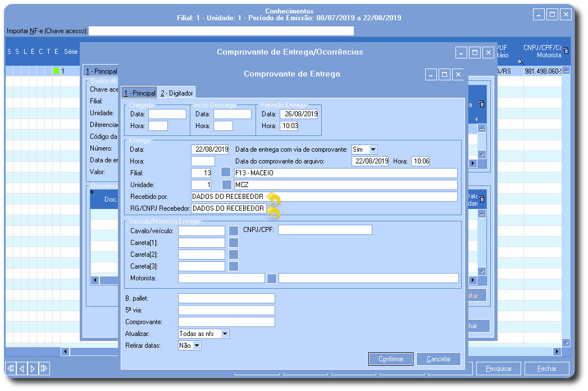
Task: Click the lookup button beside Filial code
Action: [x=226, y=172]
